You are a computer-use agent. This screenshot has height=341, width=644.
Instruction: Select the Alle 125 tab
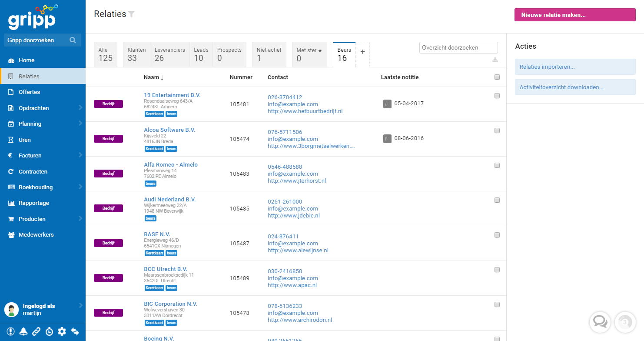[x=106, y=54]
